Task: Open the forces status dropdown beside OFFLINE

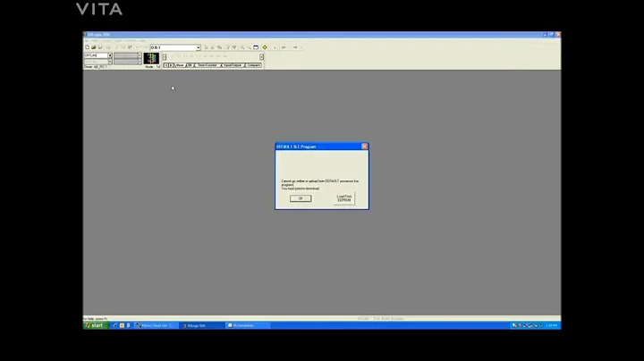Action: pyautogui.click(x=140, y=55)
